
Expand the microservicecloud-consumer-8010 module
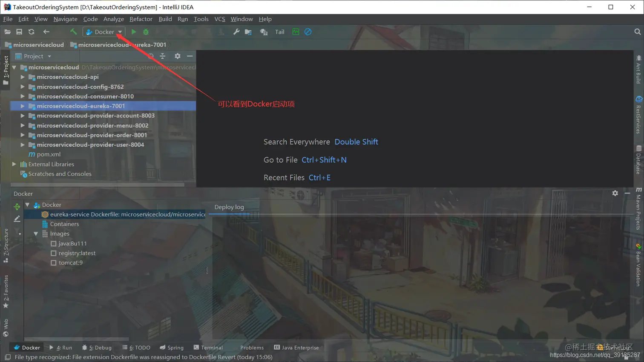pyautogui.click(x=23, y=97)
